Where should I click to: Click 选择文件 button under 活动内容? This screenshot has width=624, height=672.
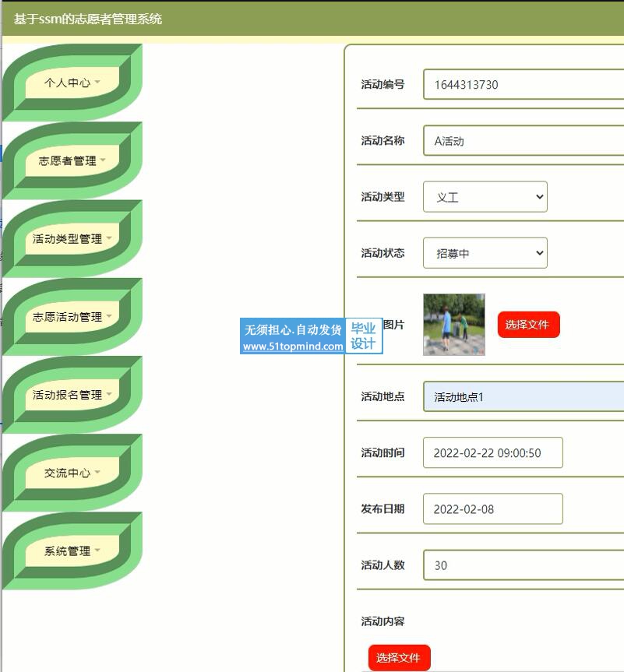pos(400,657)
